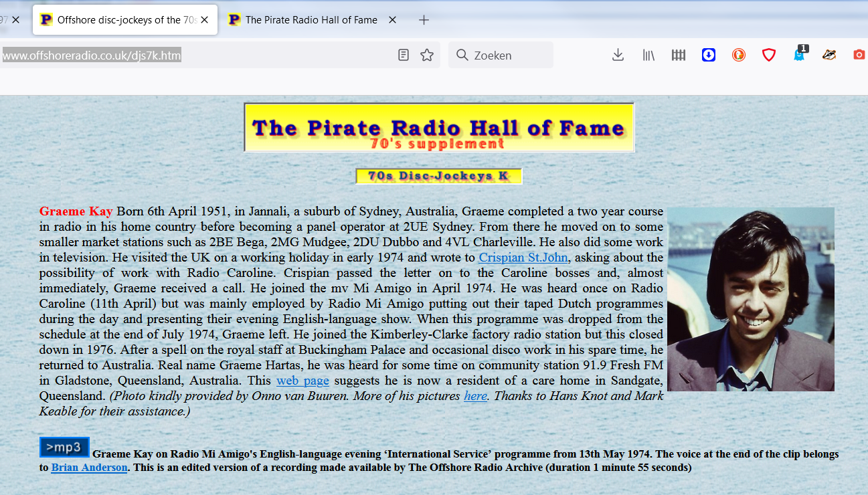Click the fence-shaped extension icon
The height and width of the screenshot is (495, 868).
coord(679,55)
